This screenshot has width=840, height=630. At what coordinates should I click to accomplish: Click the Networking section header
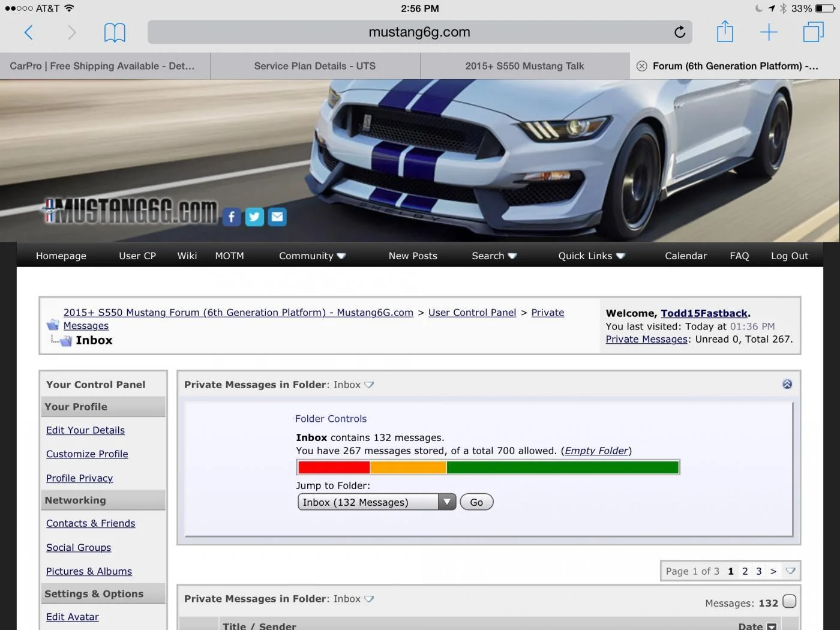click(103, 500)
